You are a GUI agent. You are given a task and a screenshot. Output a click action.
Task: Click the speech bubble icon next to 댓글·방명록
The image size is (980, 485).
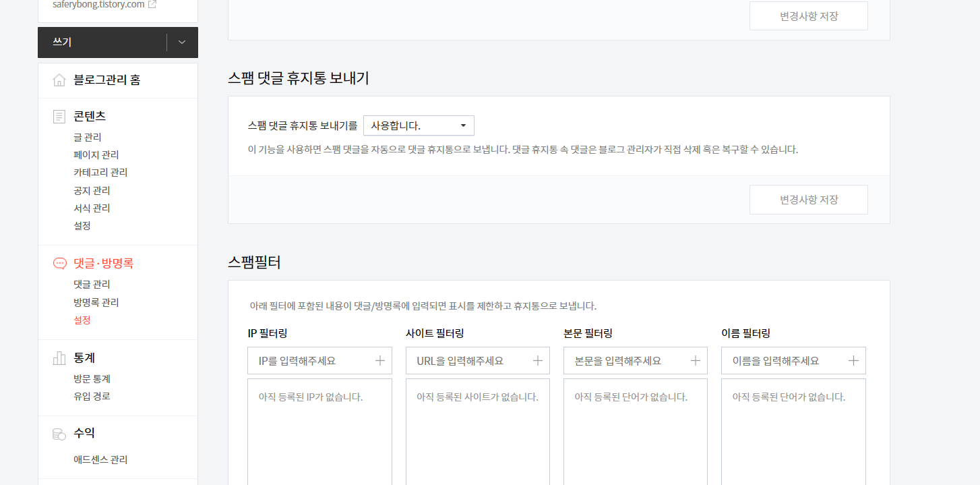[59, 264]
